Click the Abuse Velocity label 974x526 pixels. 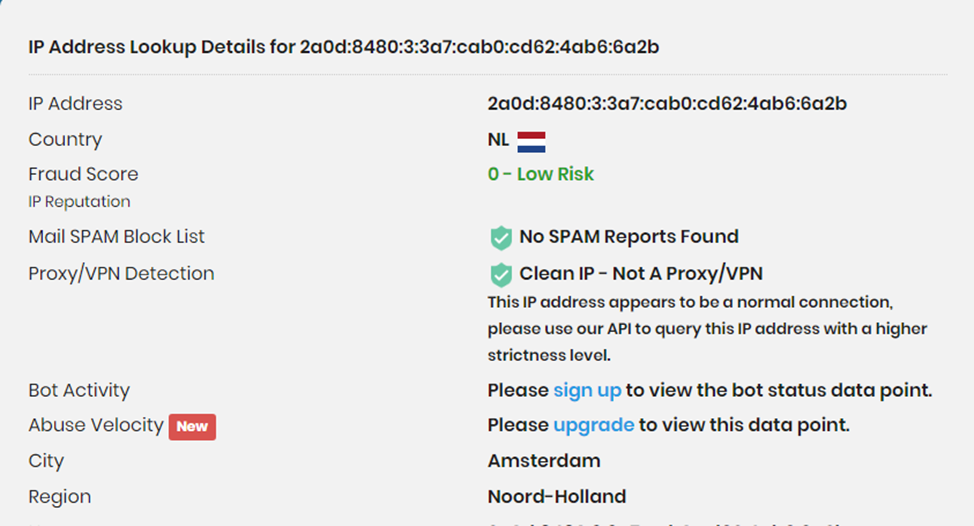tap(96, 425)
